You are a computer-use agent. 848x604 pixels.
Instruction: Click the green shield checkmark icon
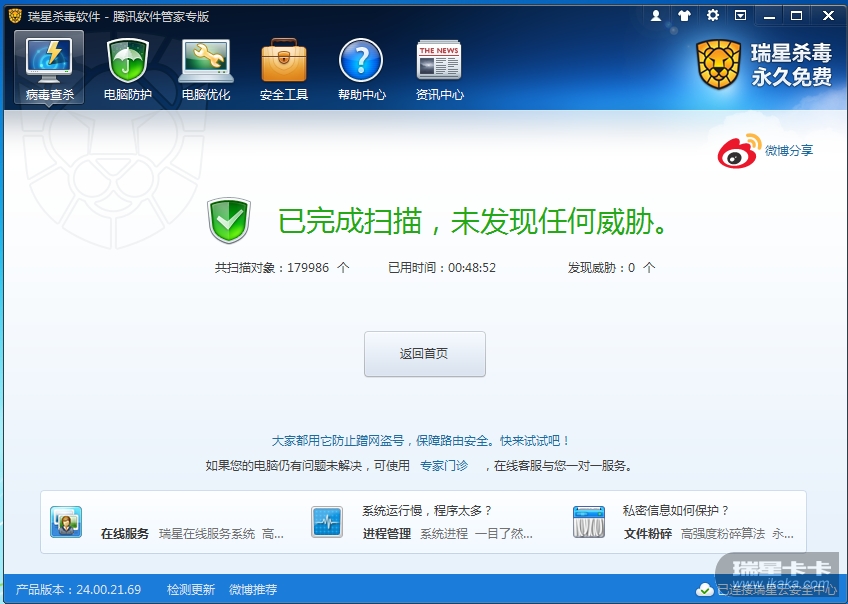click(x=229, y=221)
